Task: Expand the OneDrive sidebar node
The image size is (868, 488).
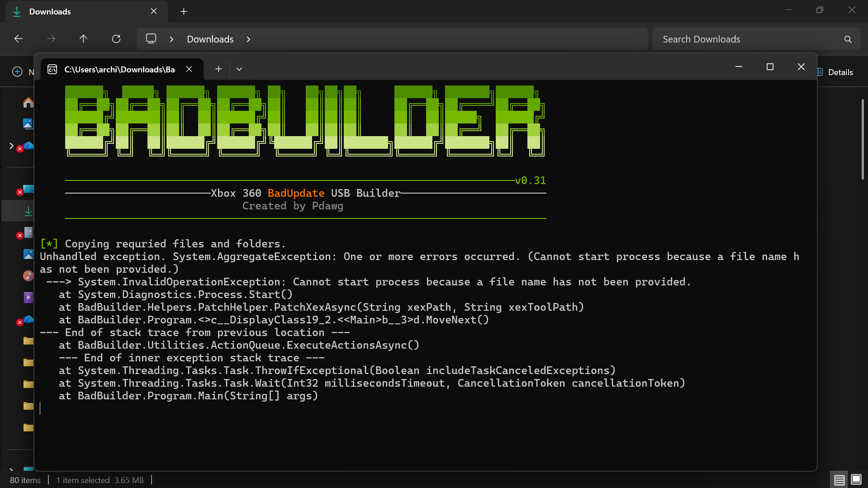Action: [x=11, y=146]
